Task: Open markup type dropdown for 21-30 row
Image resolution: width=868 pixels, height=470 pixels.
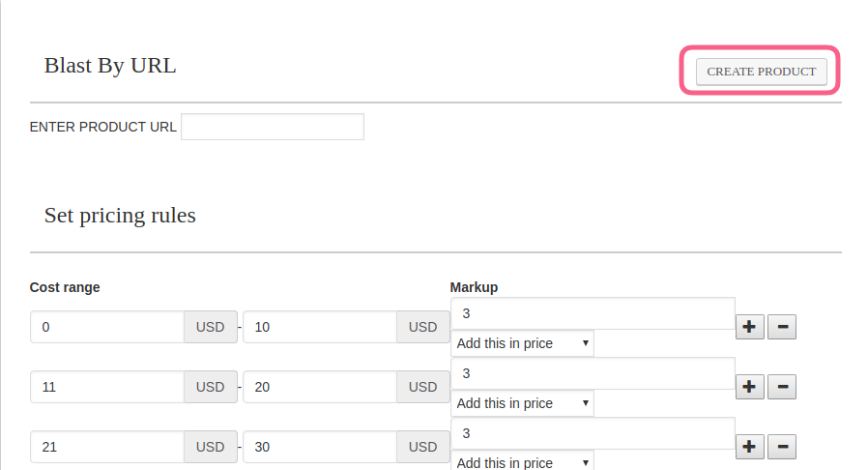Action: coord(522,462)
